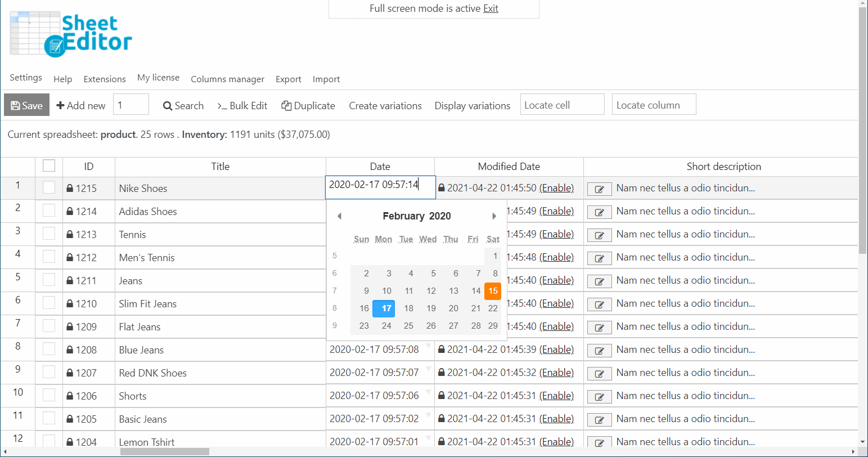Screen dimensions: 868x457
Task: Check the Nike Shoes row checkbox
Action: point(49,187)
